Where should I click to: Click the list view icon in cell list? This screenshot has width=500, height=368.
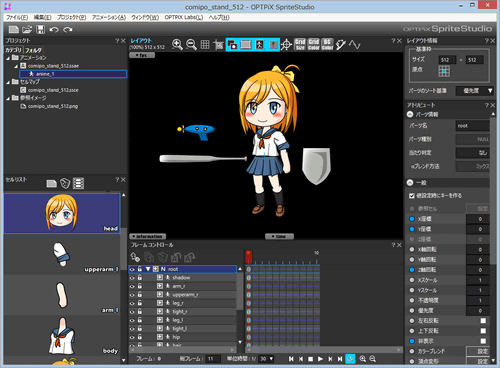click(x=78, y=183)
